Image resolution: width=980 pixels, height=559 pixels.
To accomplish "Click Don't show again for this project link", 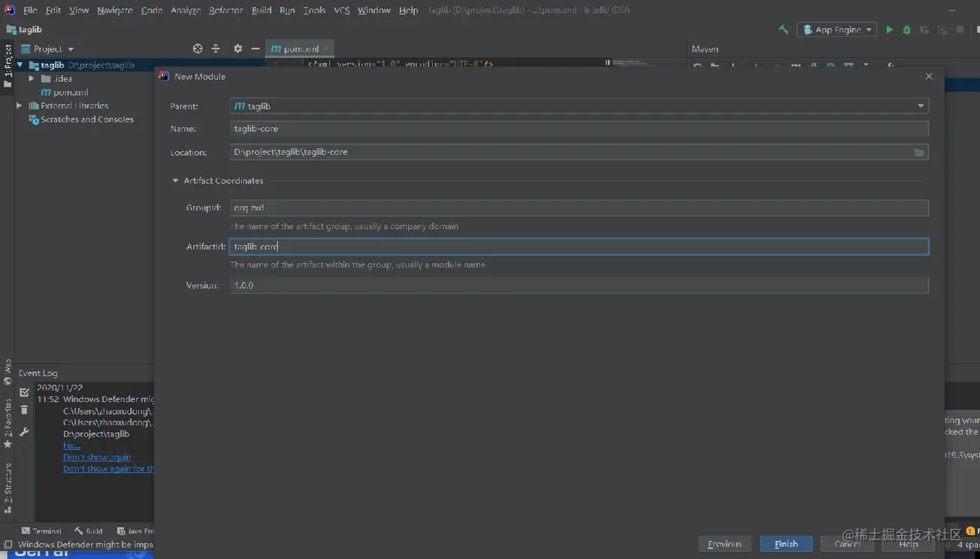I will click(x=108, y=469).
